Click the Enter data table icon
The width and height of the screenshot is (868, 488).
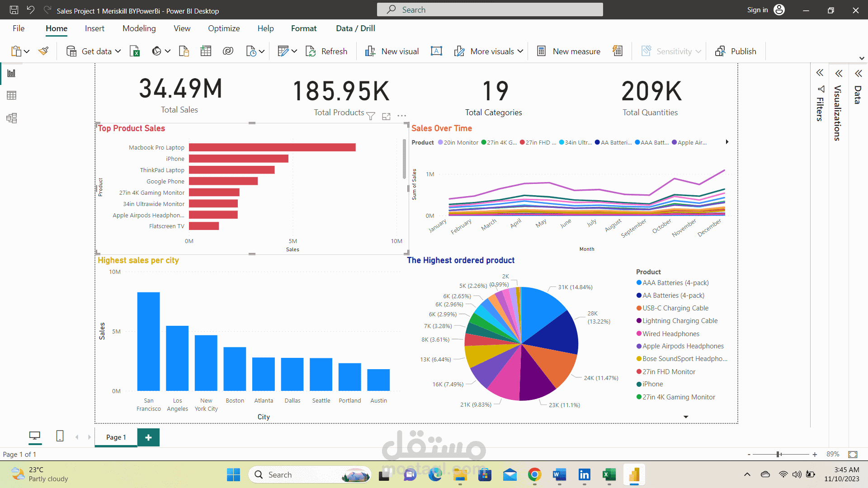[206, 51]
